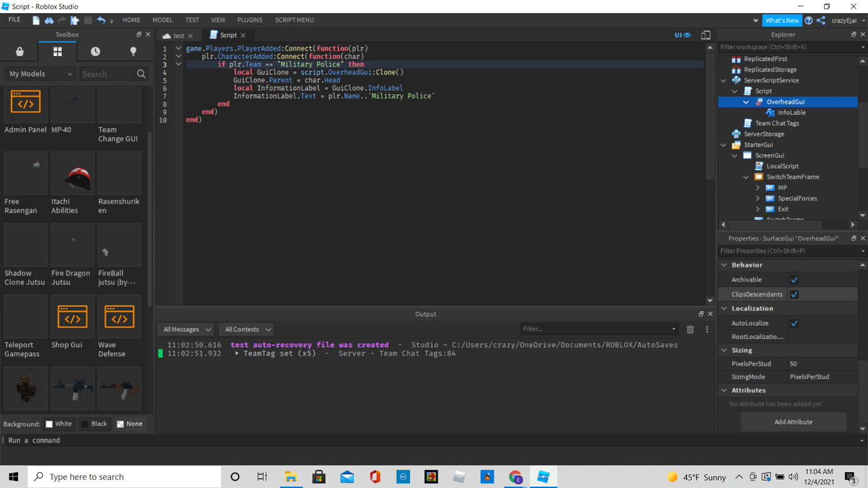Switch to the test document tab
Screen dimensions: 868x488
(x=179, y=36)
